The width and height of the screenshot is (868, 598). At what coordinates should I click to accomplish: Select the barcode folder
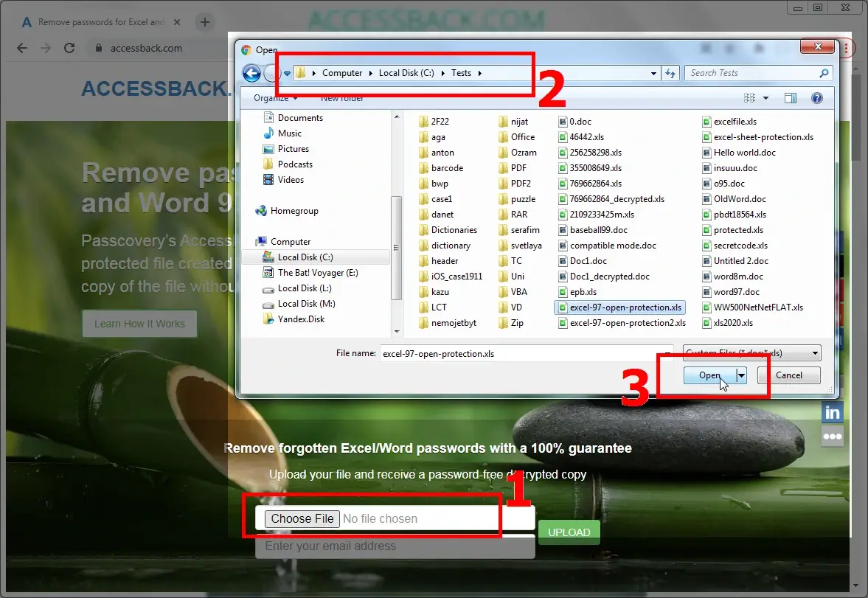tap(441, 168)
